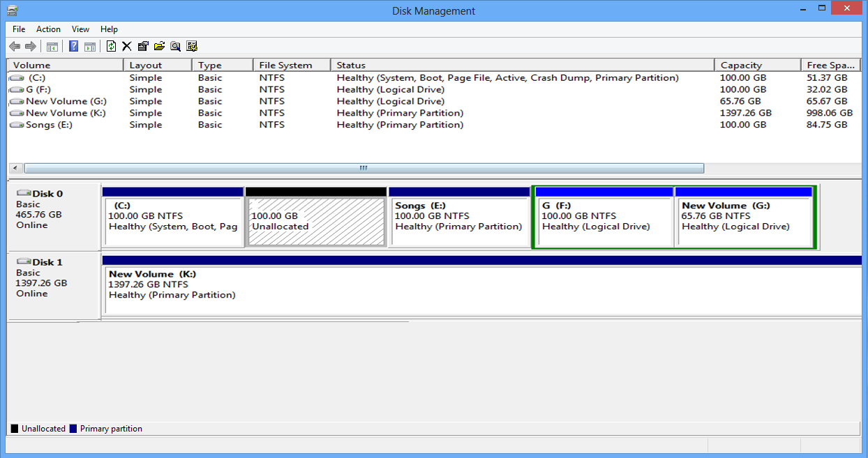Toggle the action pane visibility icon
868x458 pixels.
pyautogui.click(x=91, y=46)
